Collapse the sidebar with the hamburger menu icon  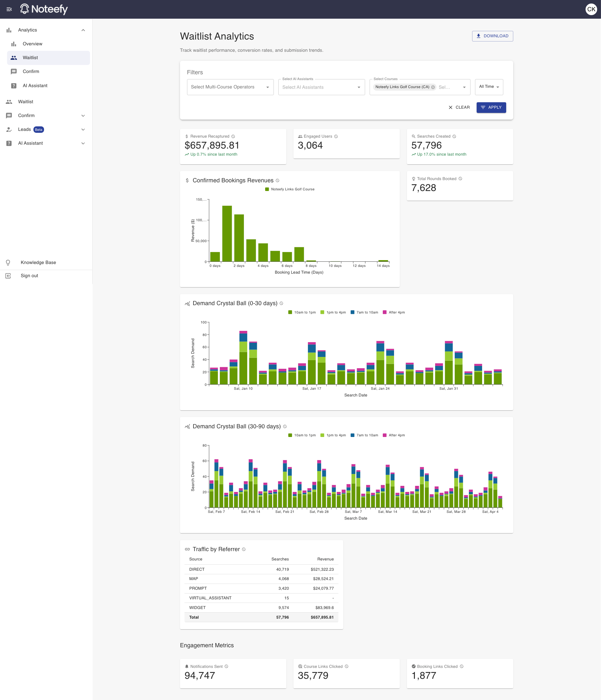click(x=9, y=9)
